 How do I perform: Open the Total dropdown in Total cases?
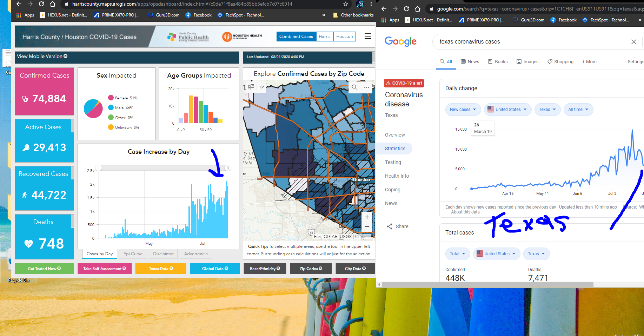pyautogui.click(x=458, y=254)
